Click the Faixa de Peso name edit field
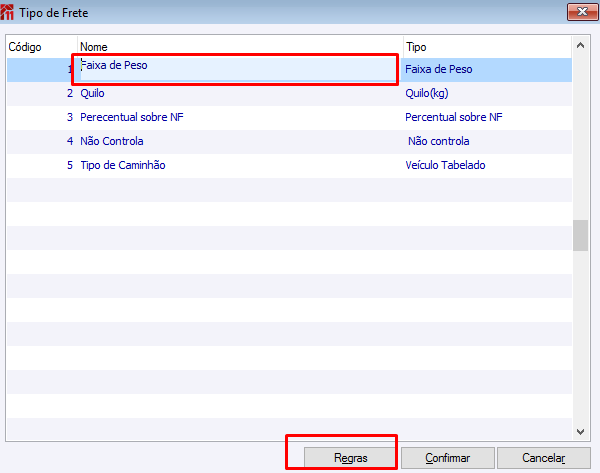This screenshot has width=600, height=473. (x=238, y=69)
